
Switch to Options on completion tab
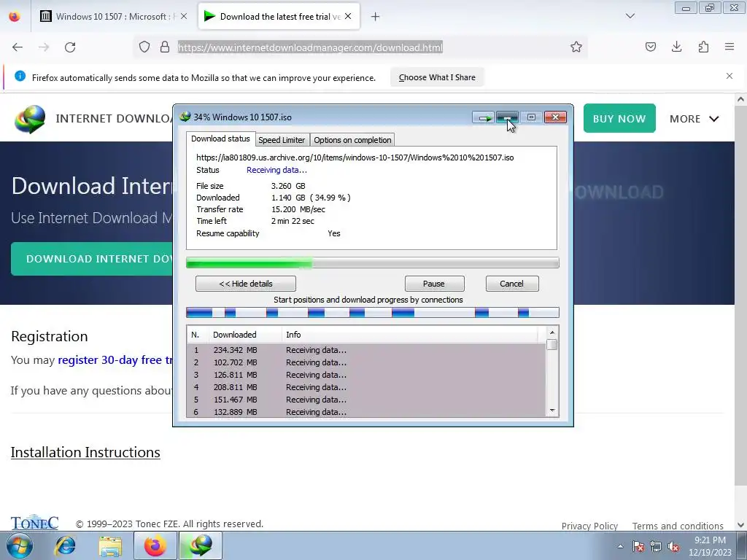click(352, 140)
